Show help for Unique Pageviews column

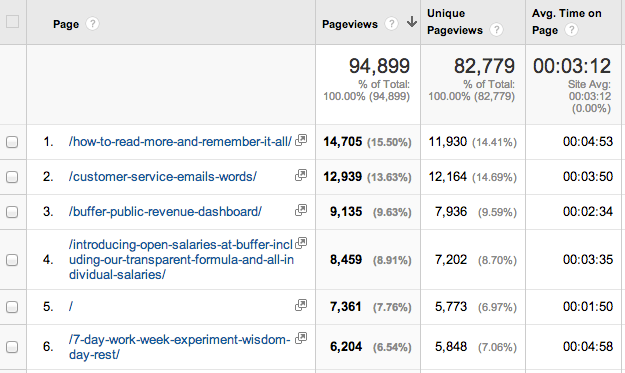[496, 30]
